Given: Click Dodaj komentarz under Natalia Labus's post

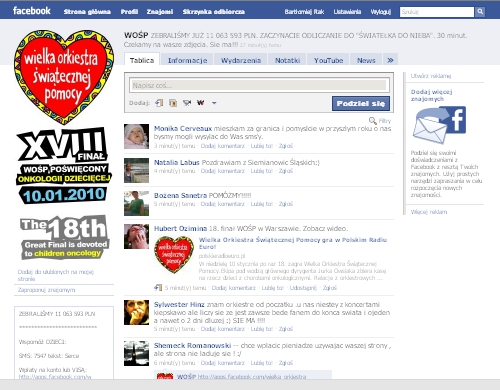Looking at the screenshot, I should coord(223,171).
